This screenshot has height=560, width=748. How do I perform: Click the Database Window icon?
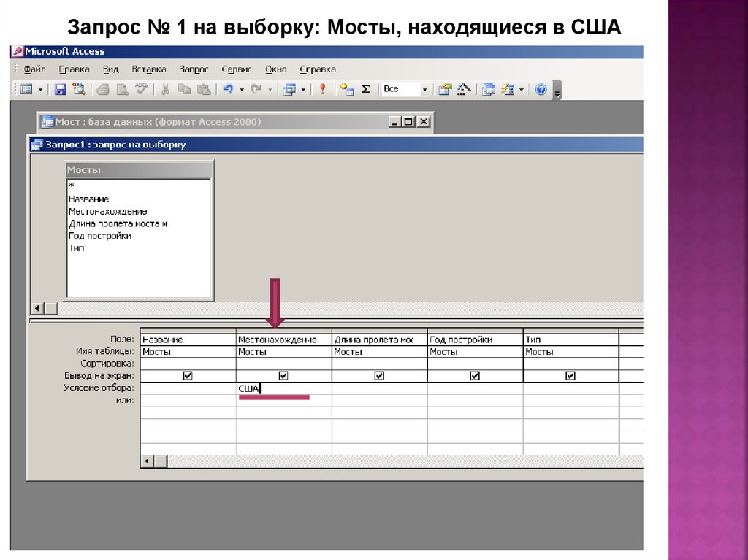pos(489,89)
